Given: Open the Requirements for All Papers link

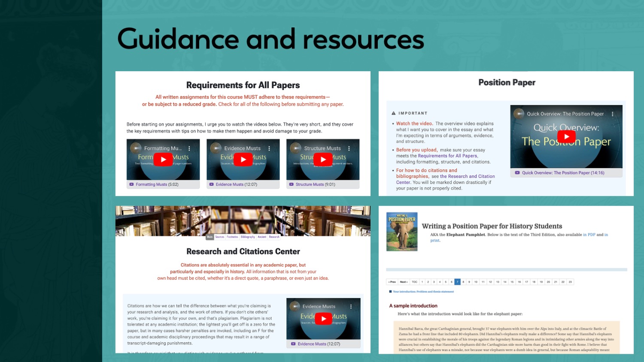Looking at the screenshot, I should click(448, 156).
